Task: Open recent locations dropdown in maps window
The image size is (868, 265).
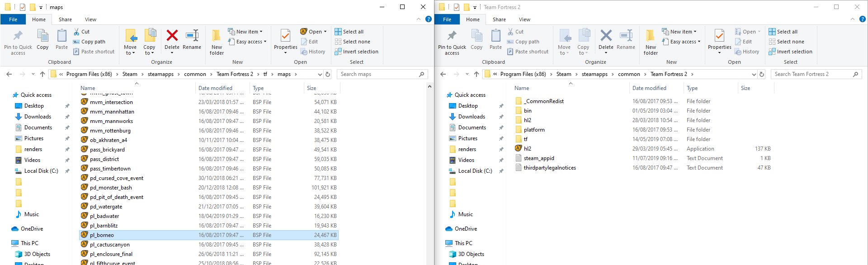Action: (33, 74)
